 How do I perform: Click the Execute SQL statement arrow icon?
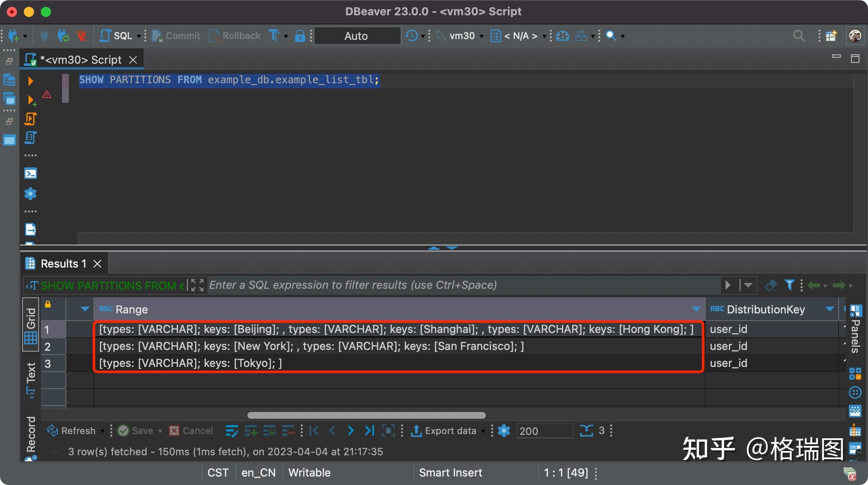30,81
